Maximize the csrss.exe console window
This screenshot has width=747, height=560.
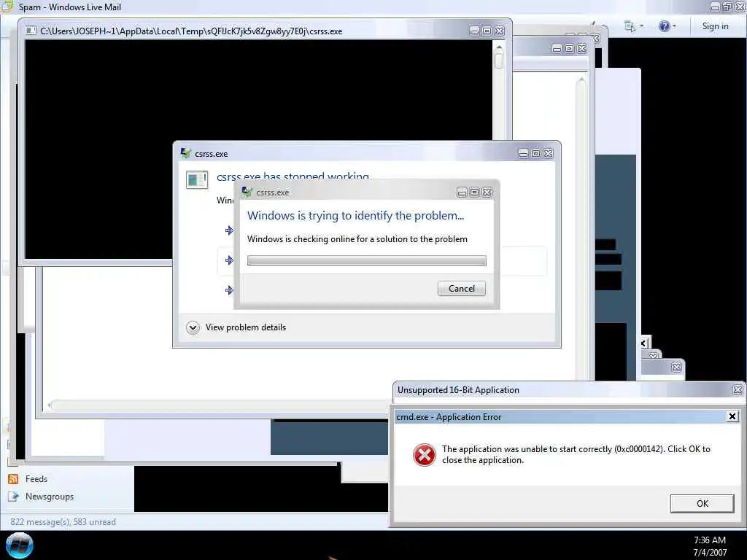pyautogui.click(x=487, y=31)
